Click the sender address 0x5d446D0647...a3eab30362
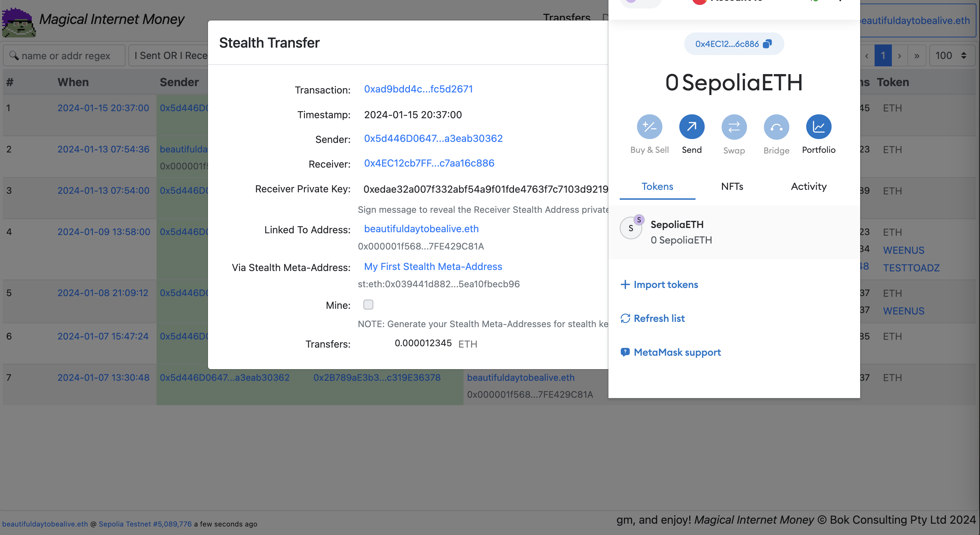This screenshot has width=980, height=535. pyautogui.click(x=433, y=138)
